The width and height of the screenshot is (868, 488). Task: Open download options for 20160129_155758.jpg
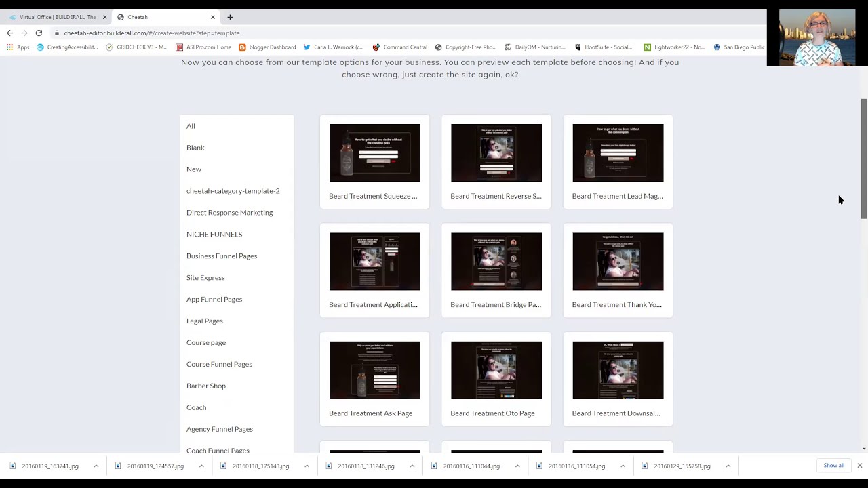pos(728,466)
